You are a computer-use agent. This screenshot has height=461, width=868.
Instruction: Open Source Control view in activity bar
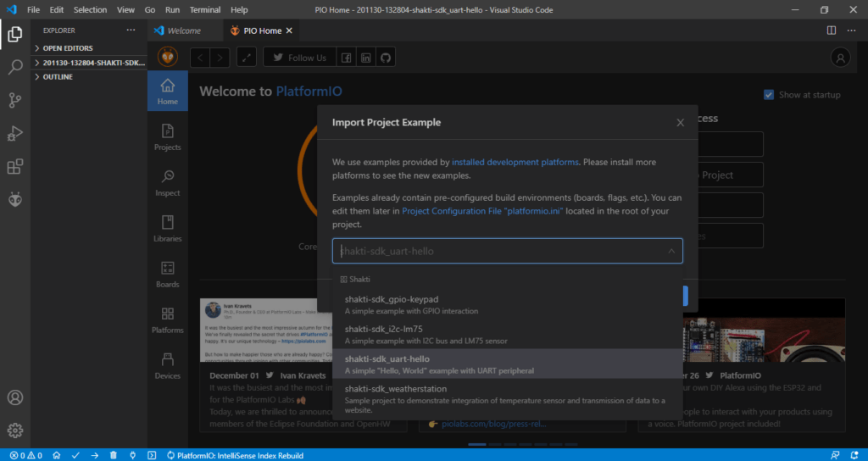click(x=15, y=100)
